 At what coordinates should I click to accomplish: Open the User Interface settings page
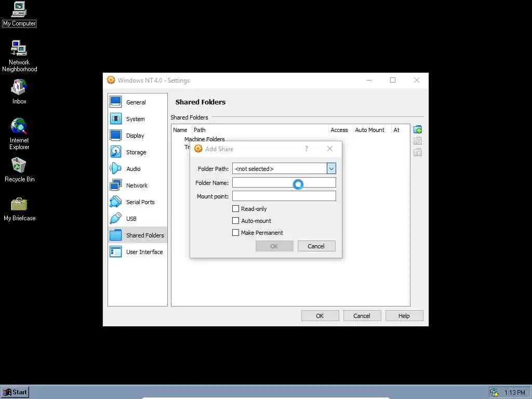click(x=137, y=252)
